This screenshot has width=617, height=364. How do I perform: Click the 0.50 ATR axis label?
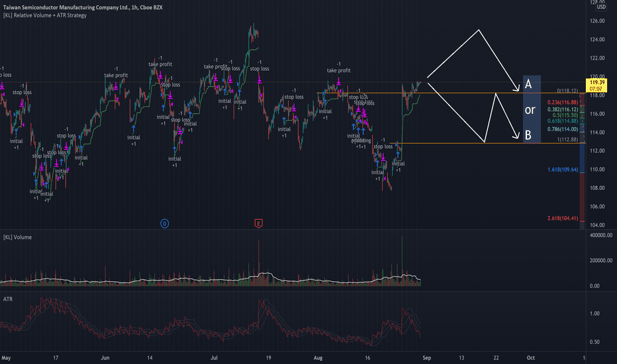click(x=594, y=342)
